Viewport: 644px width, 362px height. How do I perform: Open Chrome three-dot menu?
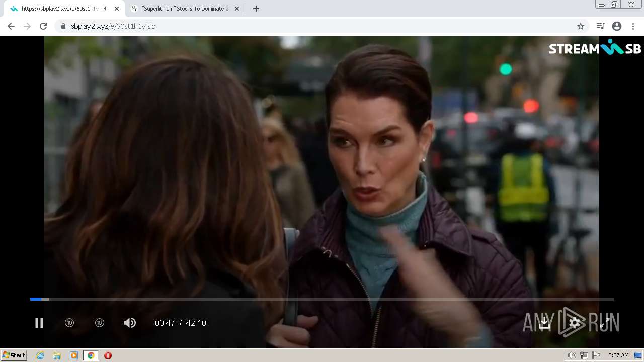(633, 26)
